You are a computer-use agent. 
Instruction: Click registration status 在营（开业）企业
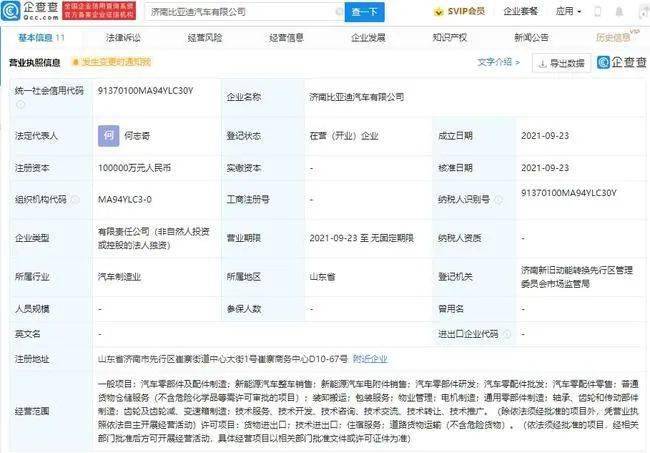pyautogui.click(x=344, y=136)
